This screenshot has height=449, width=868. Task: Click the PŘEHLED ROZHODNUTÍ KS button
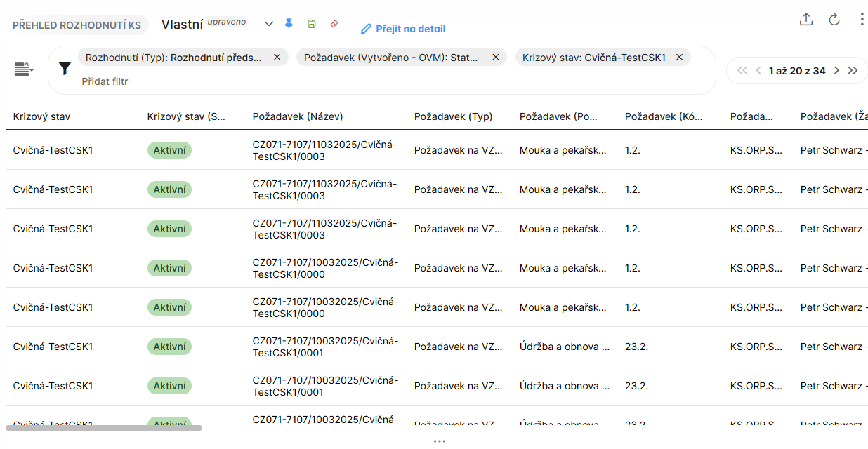(77, 25)
